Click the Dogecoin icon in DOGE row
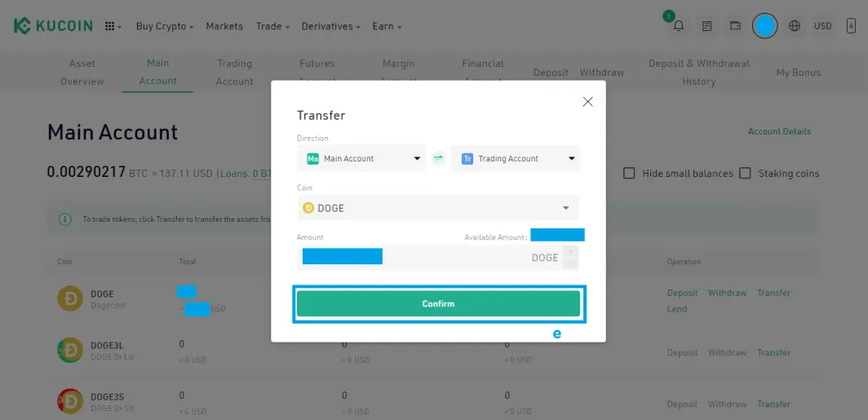868x420 pixels. click(70, 298)
